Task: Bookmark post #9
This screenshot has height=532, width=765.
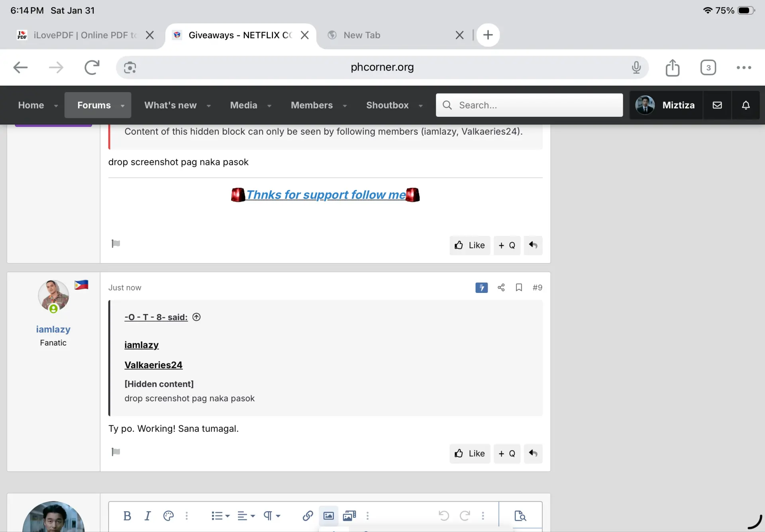Action: tap(519, 287)
